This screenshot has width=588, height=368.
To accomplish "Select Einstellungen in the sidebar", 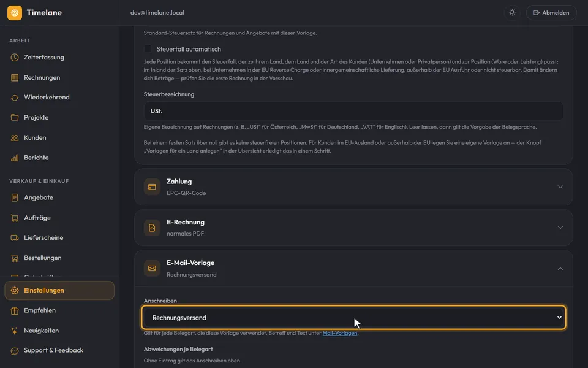I will (59, 291).
